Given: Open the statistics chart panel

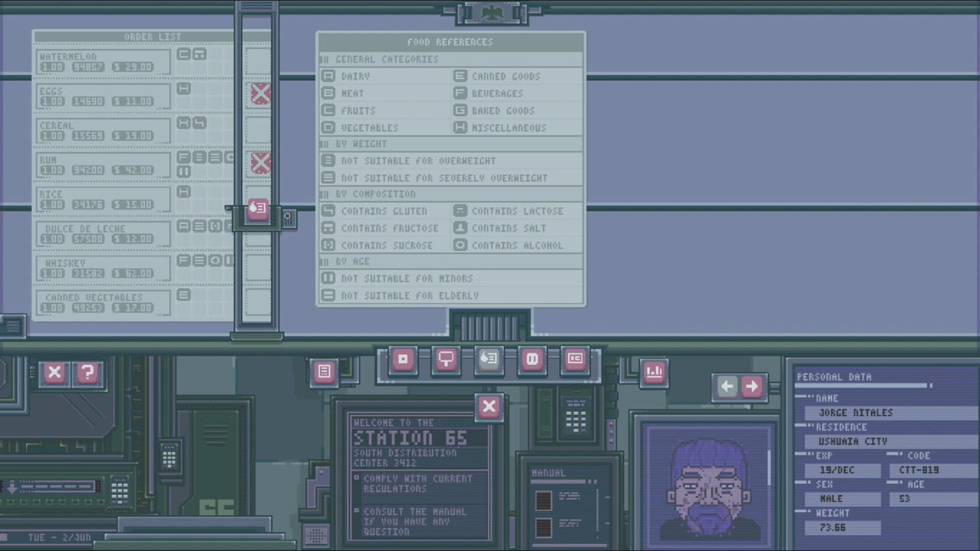Looking at the screenshot, I should coord(654,373).
